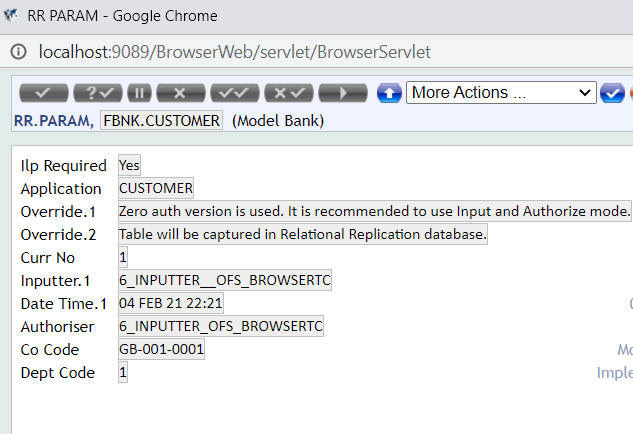
Task: Open the More Actions dropdown
Action: [501, 93]
